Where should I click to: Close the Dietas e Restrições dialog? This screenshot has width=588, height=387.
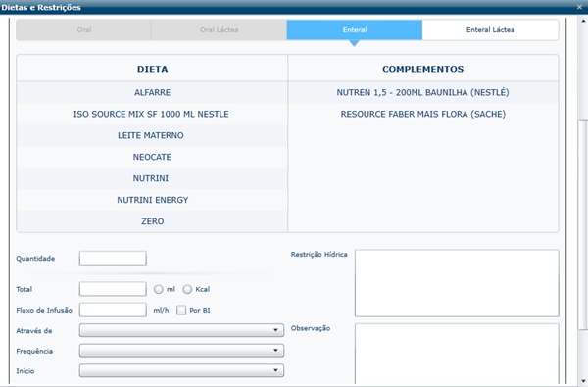(x=579, y=7)
